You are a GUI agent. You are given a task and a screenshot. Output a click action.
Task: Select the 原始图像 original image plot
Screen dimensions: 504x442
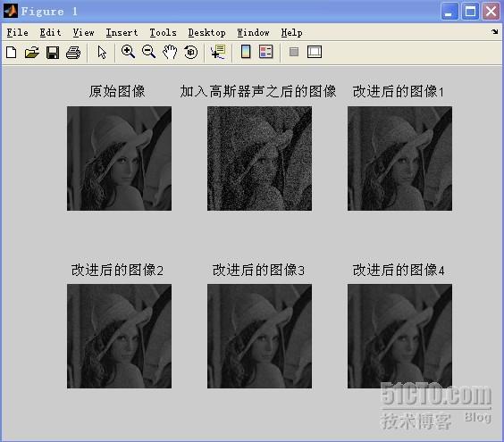tap(119, 158)
